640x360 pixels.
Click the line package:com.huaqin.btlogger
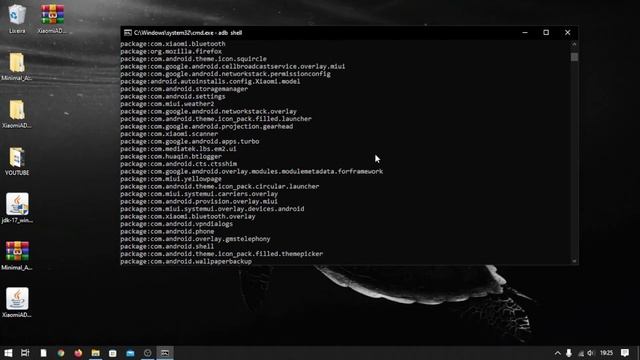(x=171, y=156)
